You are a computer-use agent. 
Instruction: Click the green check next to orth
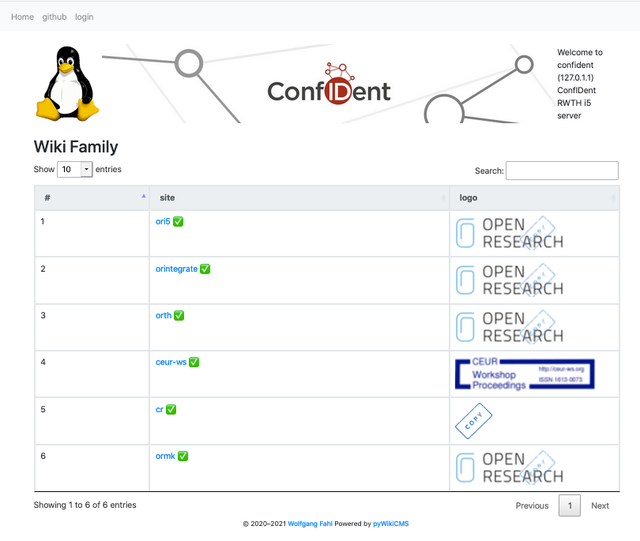179,315
